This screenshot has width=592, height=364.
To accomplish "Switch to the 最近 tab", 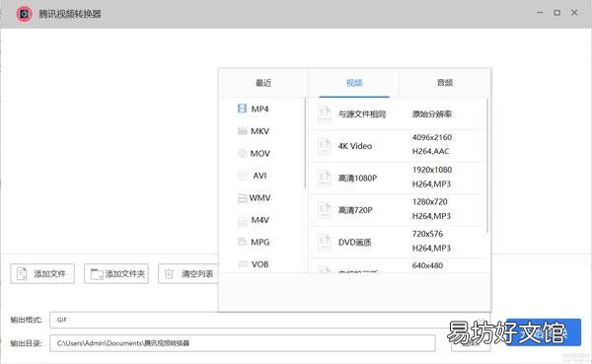I will 263,83.
